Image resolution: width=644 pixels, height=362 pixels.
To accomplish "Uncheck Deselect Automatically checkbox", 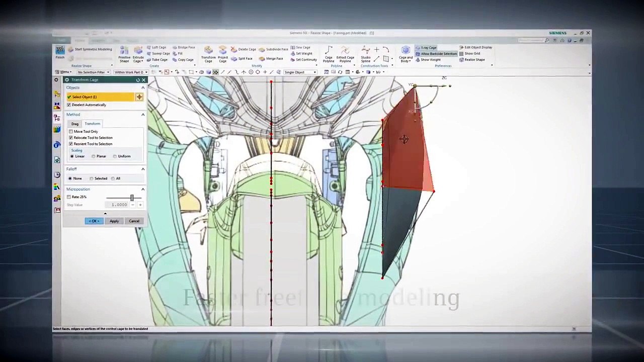I will coord(69,105).
